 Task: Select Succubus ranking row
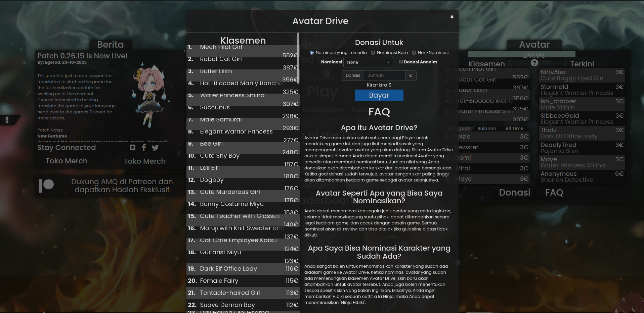(x=243, y=112)
